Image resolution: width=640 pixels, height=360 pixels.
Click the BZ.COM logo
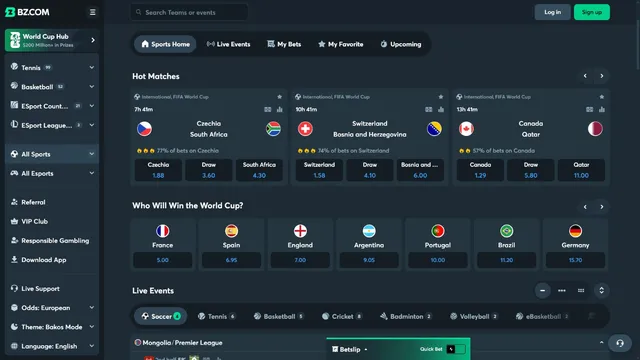tap(27, 12)
